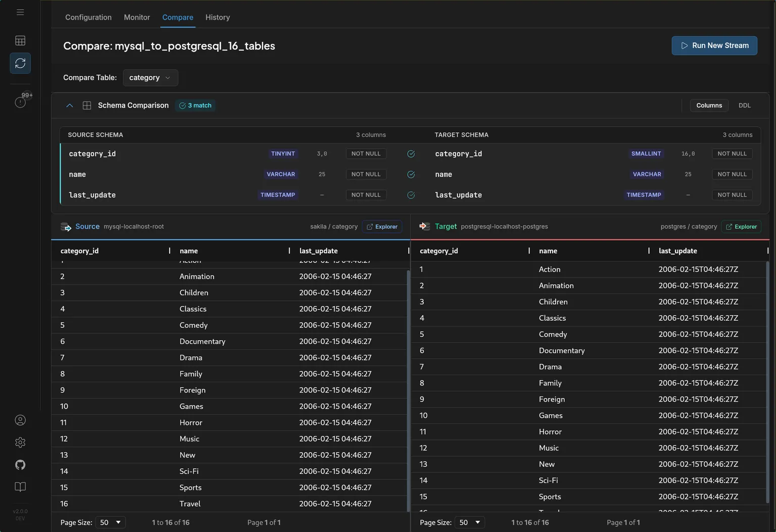Image resolution: width=776 pixels, height=532 pixels.
Task: Open the Compare Table category dropdown
Action: (151, 78)
